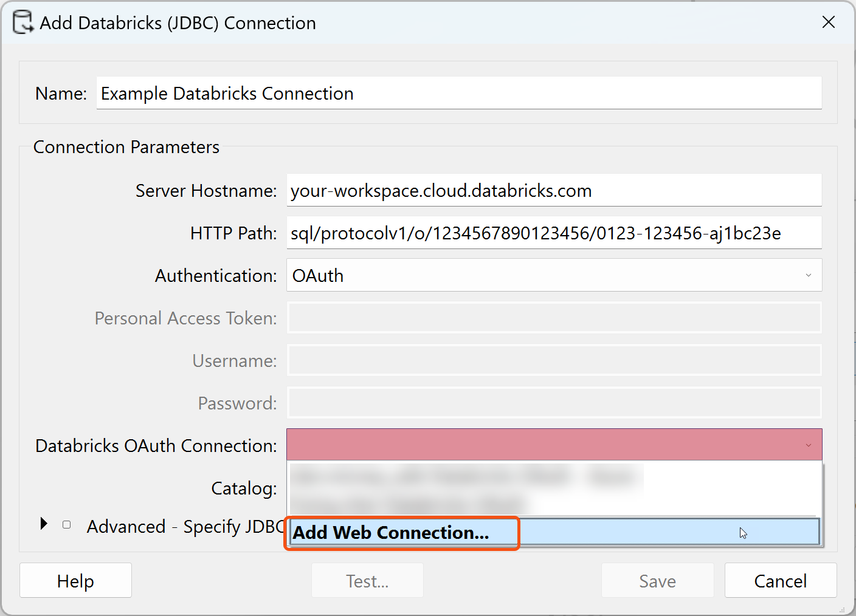Expand the Advanced Specify JDBC section
Viewport: 856px width, 616px height.
tap(43, 524)
